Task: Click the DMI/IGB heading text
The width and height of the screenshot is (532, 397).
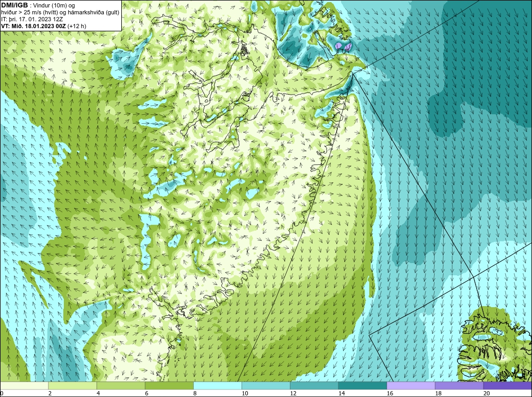Action: click(x=14, y=5)
